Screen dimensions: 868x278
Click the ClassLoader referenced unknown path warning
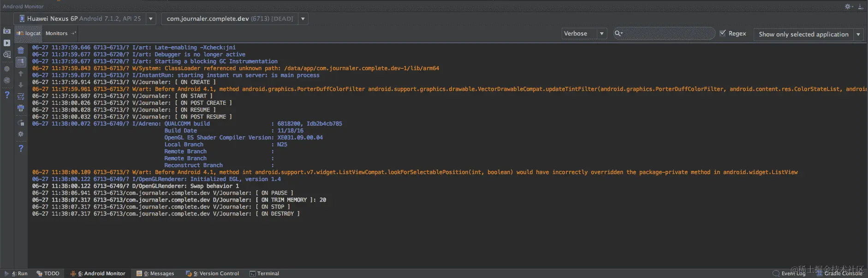tap(236, 68)
